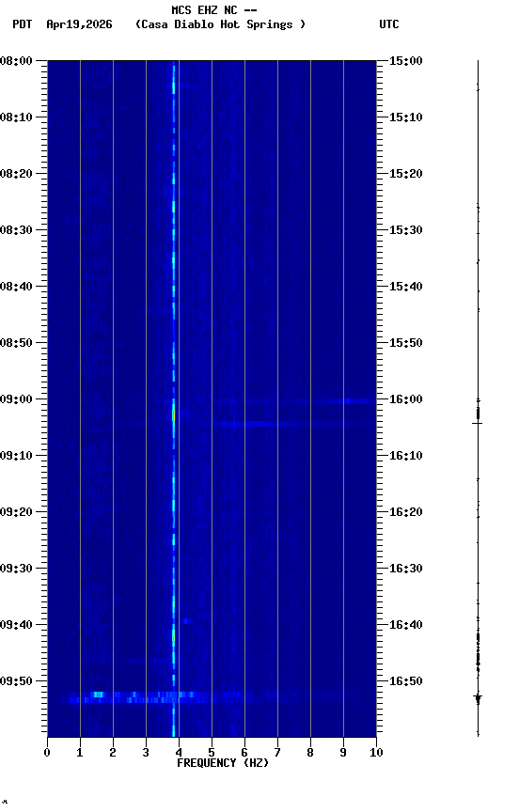Click the 8 Hz frequency axis label
519x812 pixels.
[x=310, y=753]
